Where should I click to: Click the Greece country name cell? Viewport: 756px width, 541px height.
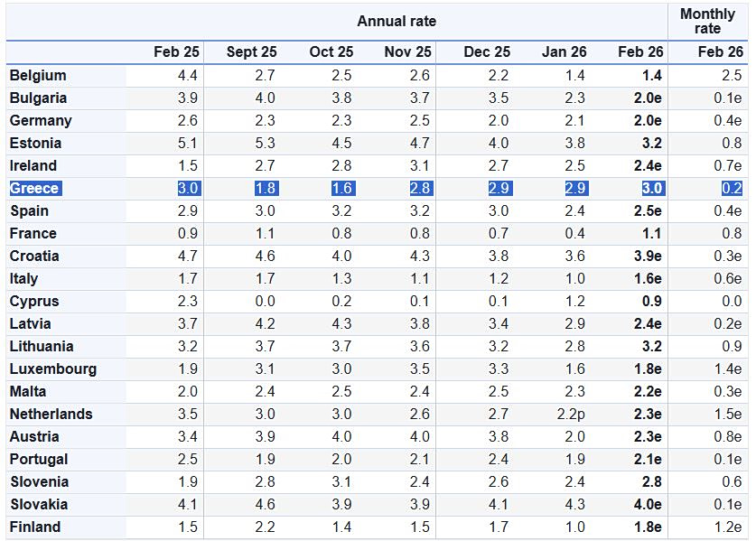34,189
